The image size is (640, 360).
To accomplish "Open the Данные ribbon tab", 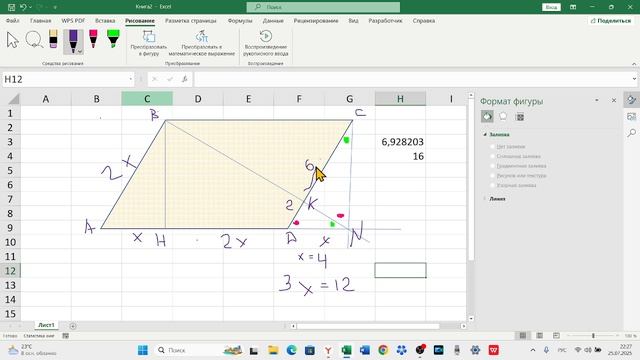I will [x=273, y=20].
